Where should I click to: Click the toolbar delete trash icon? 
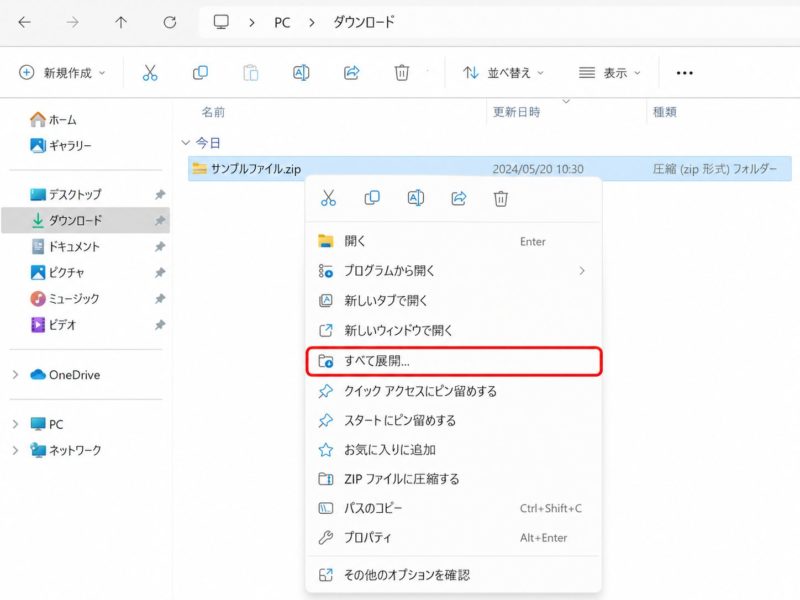[x=402, y=73]
